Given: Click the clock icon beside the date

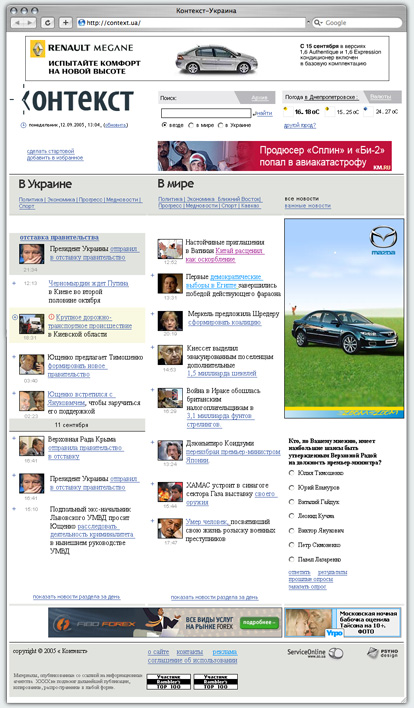Looking at the screenshot, I should [x=23, y=125].
